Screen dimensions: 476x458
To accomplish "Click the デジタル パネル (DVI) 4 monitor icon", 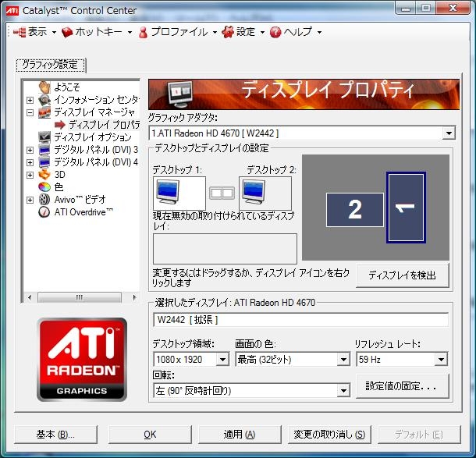I will (x=44, y=162).
